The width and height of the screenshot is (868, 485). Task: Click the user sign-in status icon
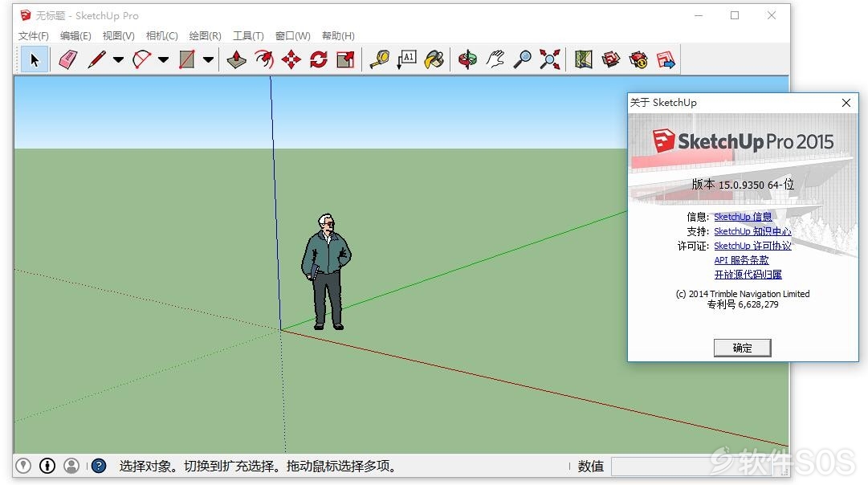coord(71,467)
